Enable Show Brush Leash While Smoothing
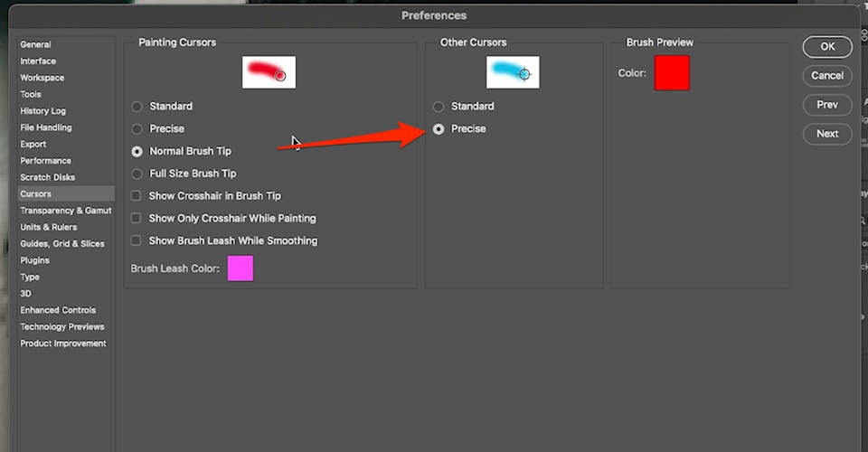Viewport: 868px width, 452px height. coord(136,240)
